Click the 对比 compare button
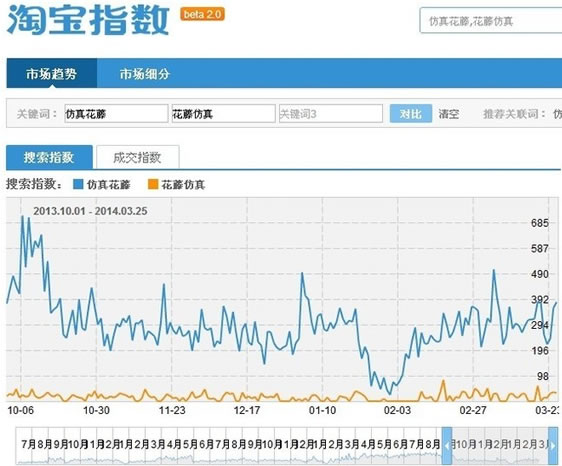562x466 pixels. point(411,114)
